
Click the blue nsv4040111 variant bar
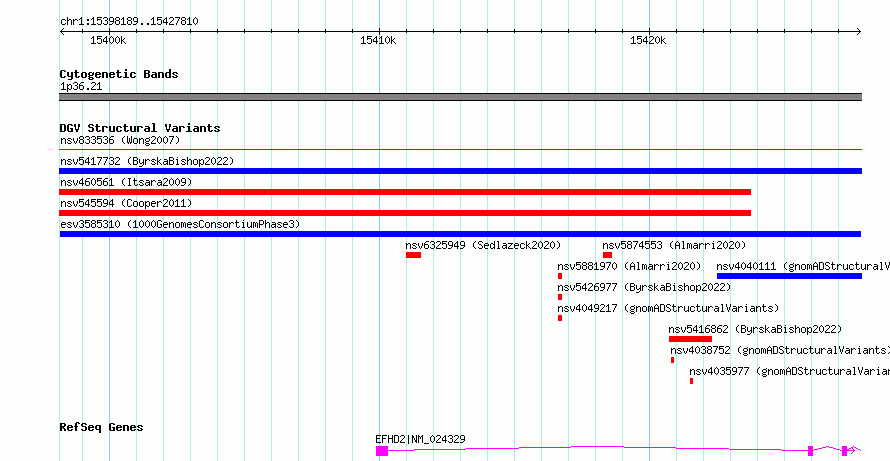[789, 276]
